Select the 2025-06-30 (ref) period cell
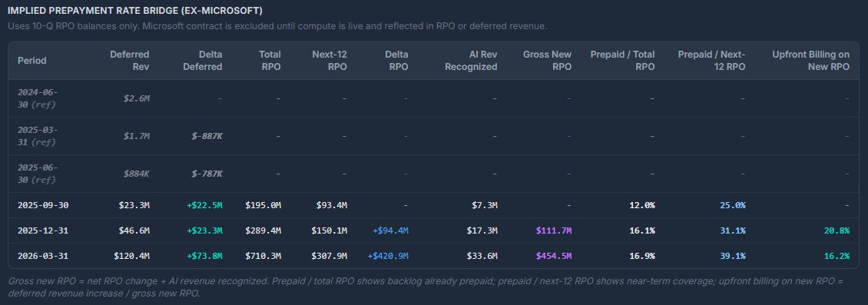 [38, 174]
